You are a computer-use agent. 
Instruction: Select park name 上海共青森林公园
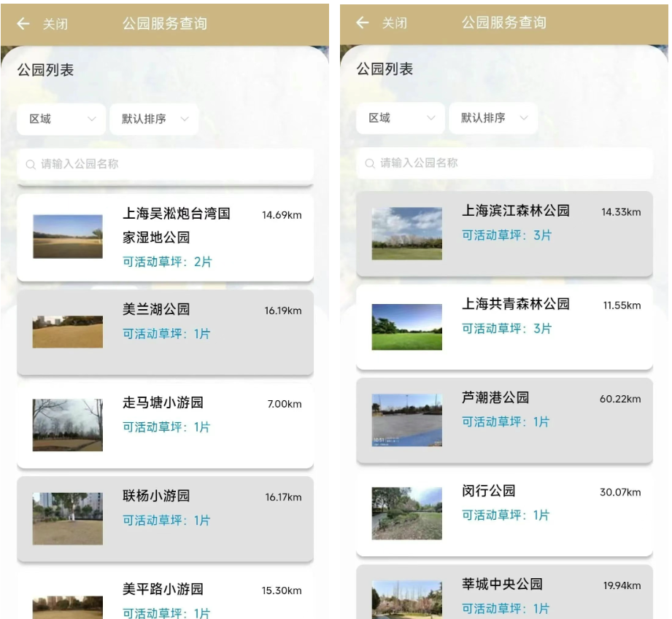[x=516, y=304]
